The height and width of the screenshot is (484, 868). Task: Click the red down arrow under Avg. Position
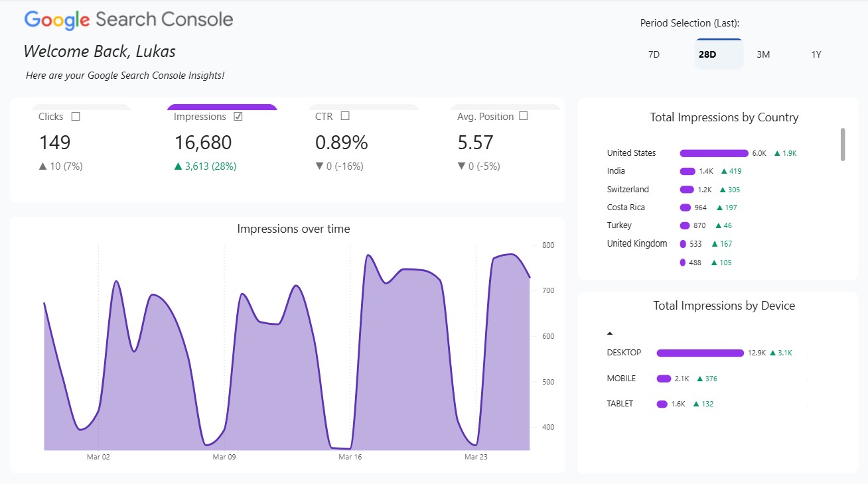(x=463, y=166)
